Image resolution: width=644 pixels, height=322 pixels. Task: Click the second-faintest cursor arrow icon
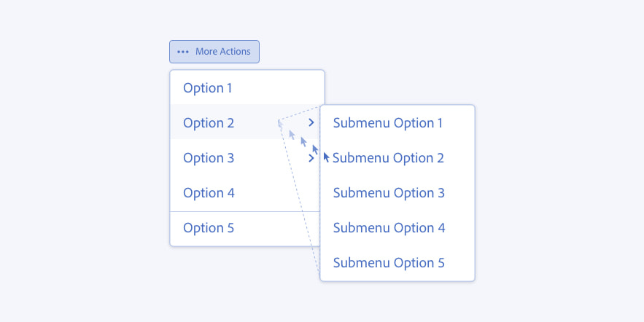point(292,135)
